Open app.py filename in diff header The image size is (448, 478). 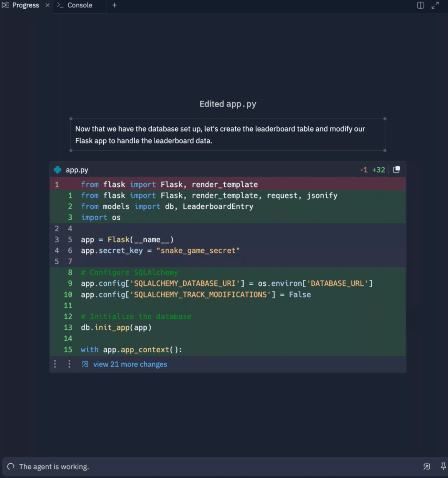coord(77,170)
